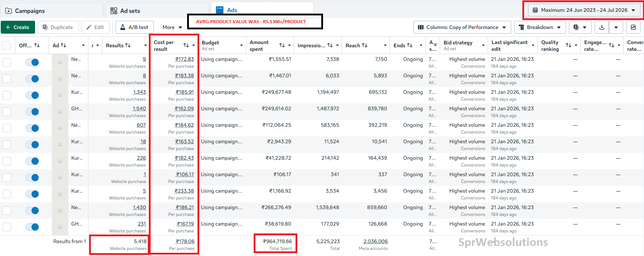Image resolution: width=644 pixels, height=256 pixels.
Task: Toggle off the first ad's status switch
Action: click(x=32, y=62)
